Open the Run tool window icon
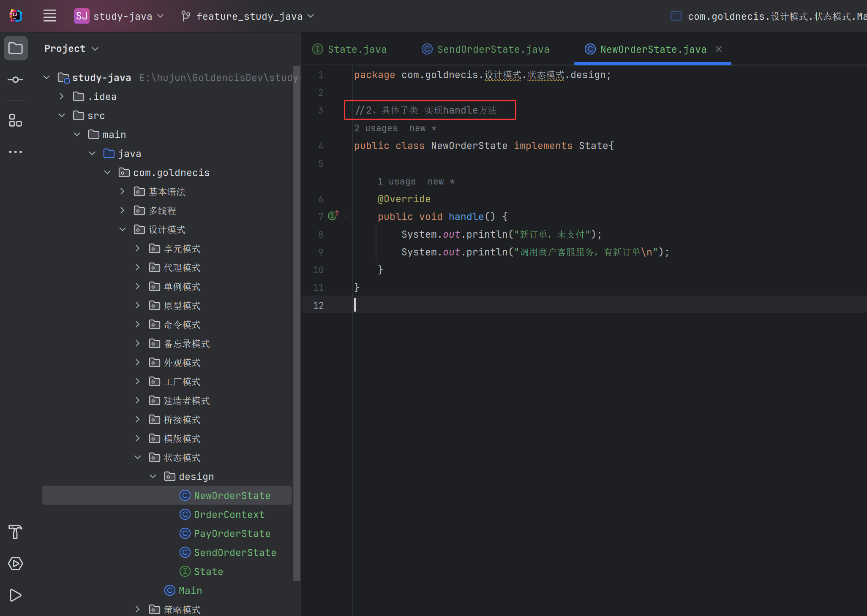 tap(16, 595)
